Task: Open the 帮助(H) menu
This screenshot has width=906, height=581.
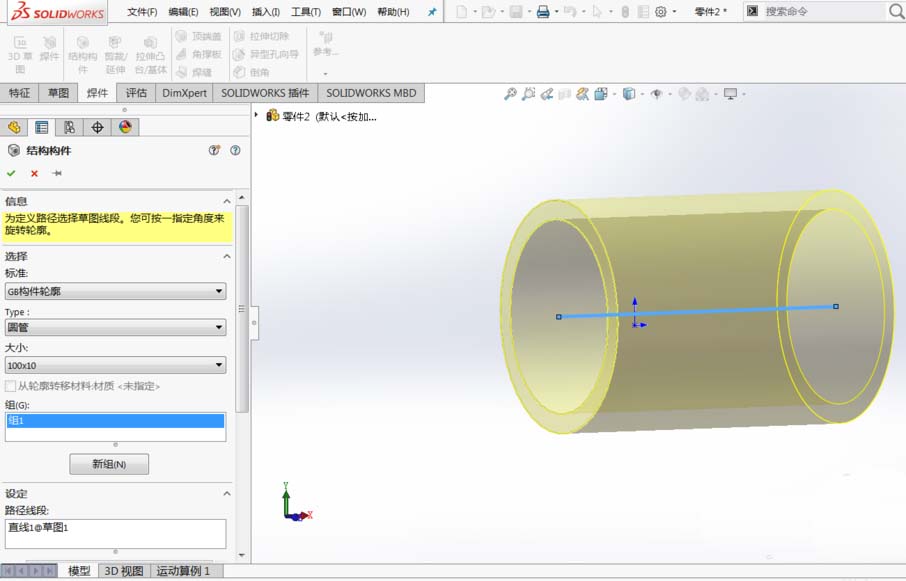Action: coord(393,12)
